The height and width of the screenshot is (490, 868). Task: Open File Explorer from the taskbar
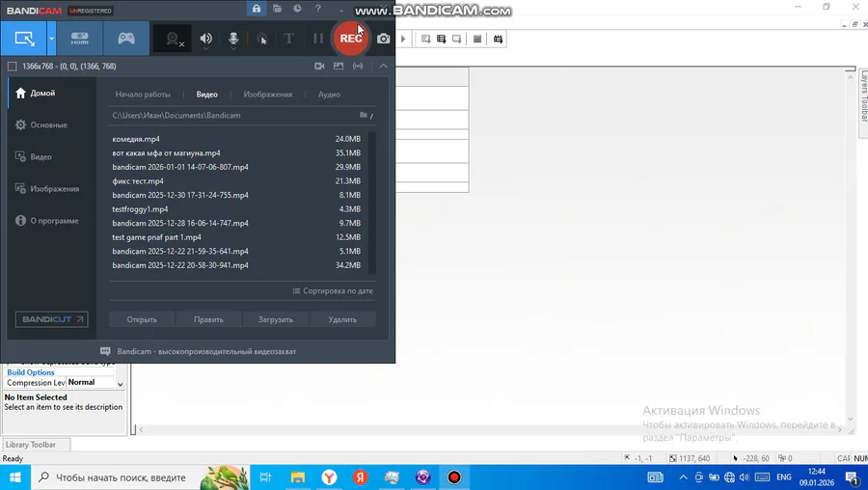(298, 477)
